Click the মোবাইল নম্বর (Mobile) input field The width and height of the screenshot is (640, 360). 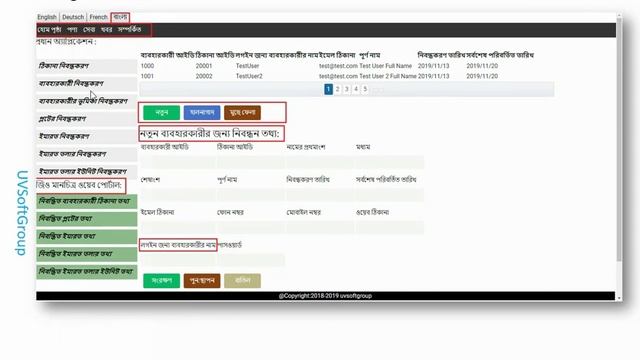pos(320,227)
